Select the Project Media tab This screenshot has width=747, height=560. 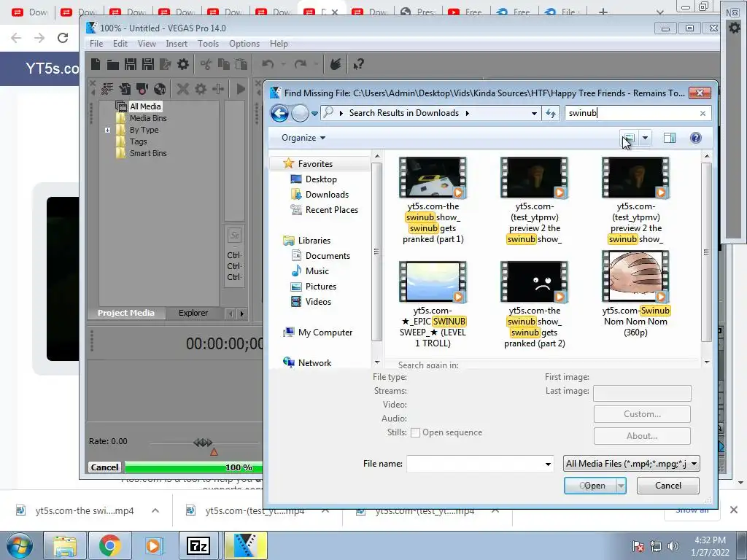tap(125, 313)
